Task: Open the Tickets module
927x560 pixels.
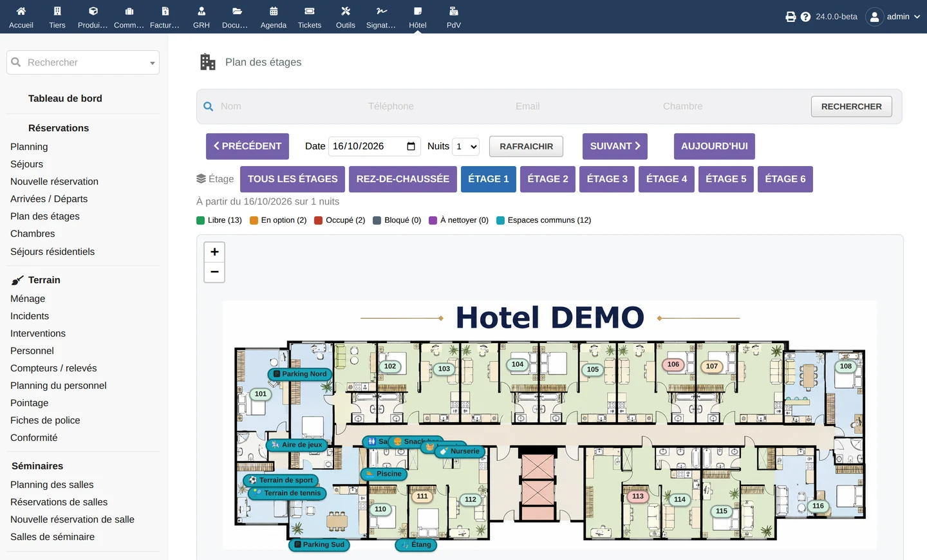Action: pos(310,17)
